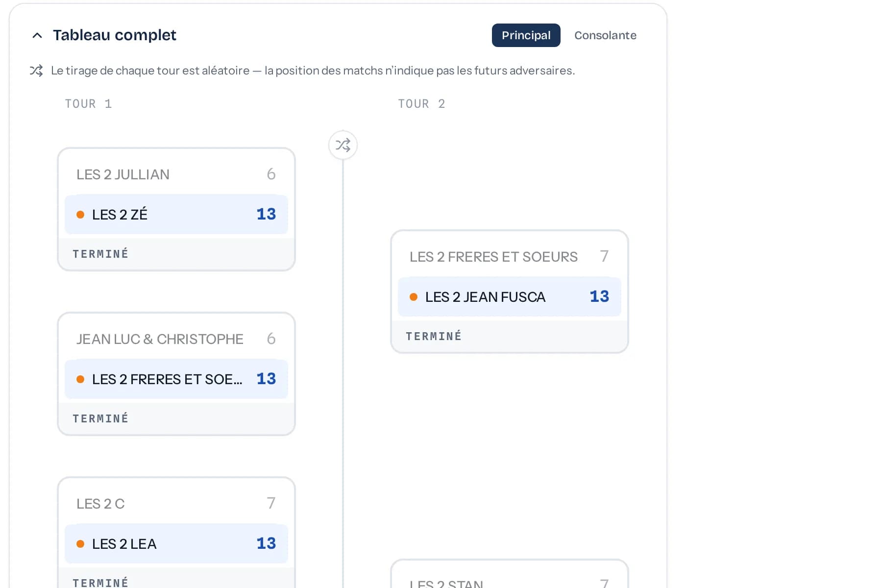Screen dimensions: 882x588
Task: Click the shuffle icon beside the random-draw notice
Action: click(x=36, y=71)
